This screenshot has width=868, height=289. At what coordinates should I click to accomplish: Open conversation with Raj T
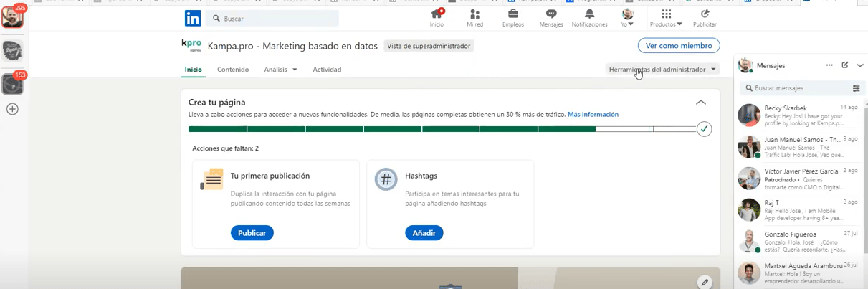(799, 210)
